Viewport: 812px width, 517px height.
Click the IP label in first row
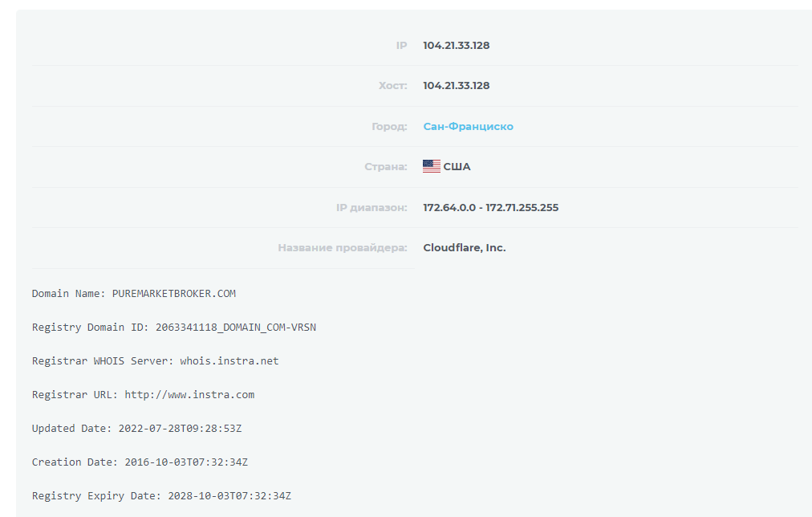[402, 46]
